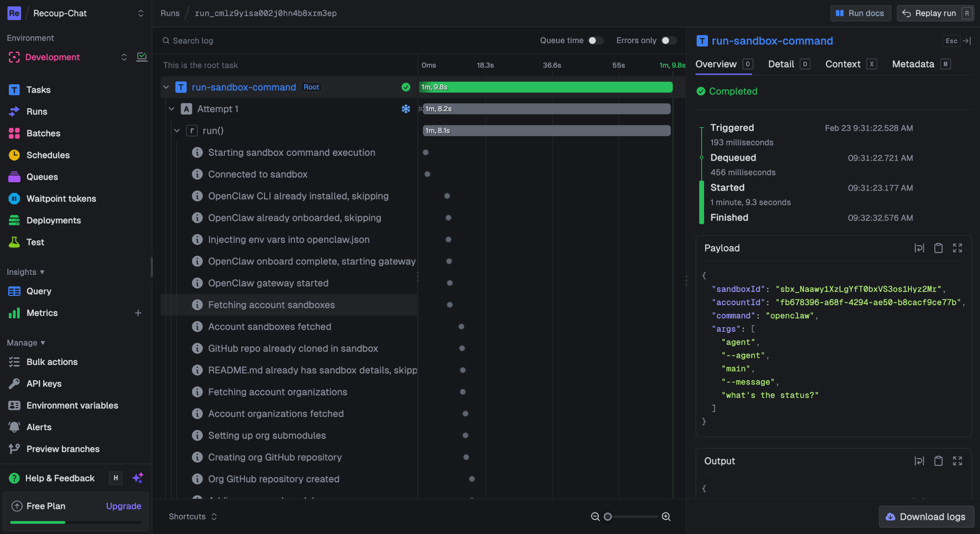Click the zoom out magnifier icon

(595, 516)
